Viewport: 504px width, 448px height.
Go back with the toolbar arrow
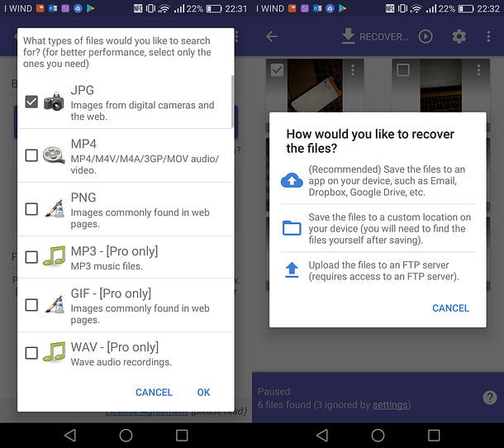(272, 36)
